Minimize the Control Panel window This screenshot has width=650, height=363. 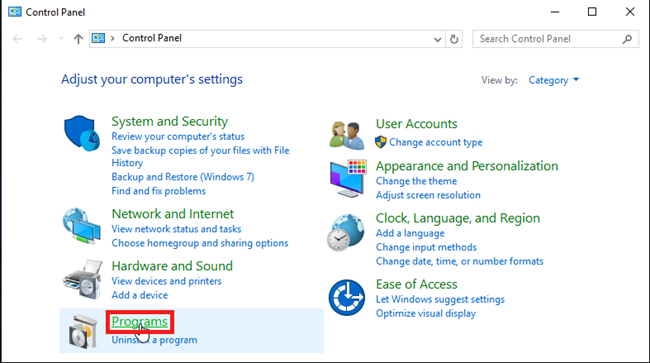pyautogui.click(x=555, y=12)
